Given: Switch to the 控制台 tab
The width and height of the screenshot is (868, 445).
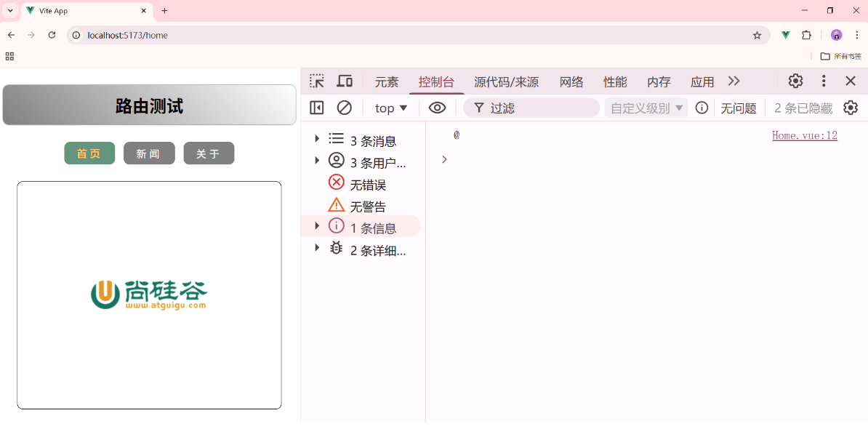Looking at the screenshot, I should [436, 82].
